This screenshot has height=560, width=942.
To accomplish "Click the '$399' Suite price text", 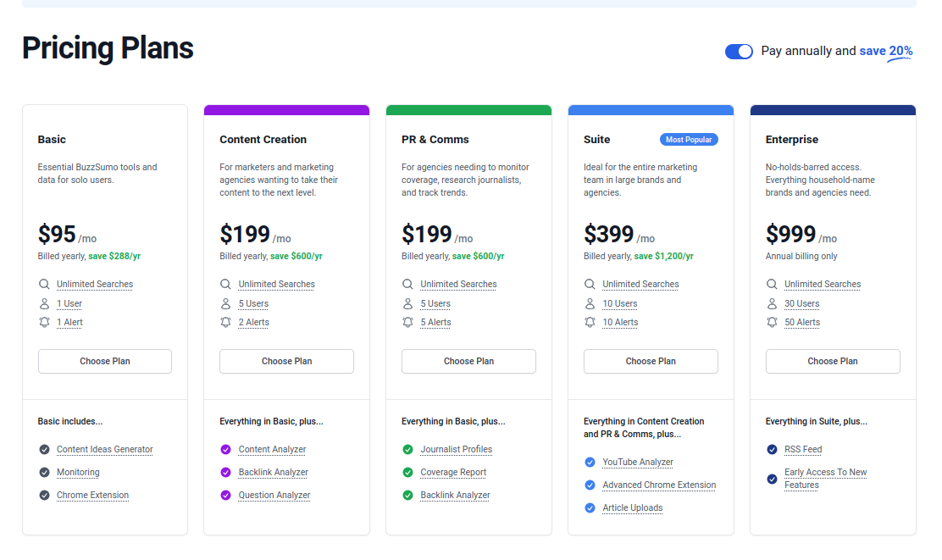I will 608,234.
